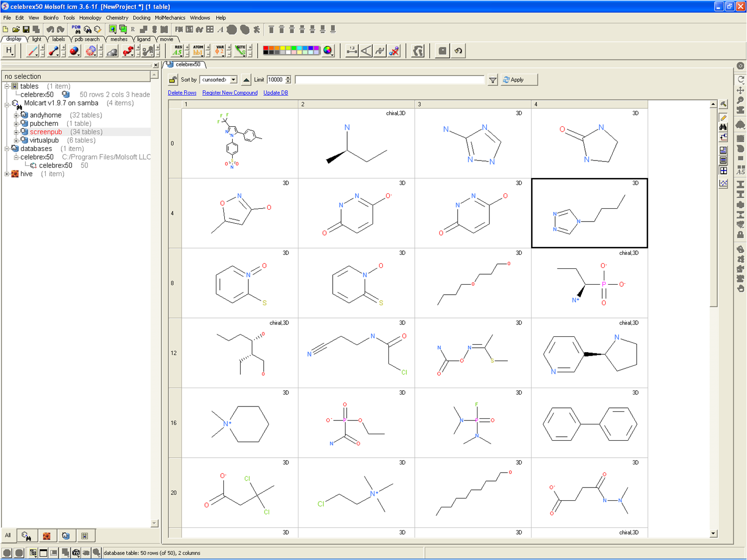Toggle ATOM hb1 atom labels
The image size is (747, 560).
(x=198, y=51)
